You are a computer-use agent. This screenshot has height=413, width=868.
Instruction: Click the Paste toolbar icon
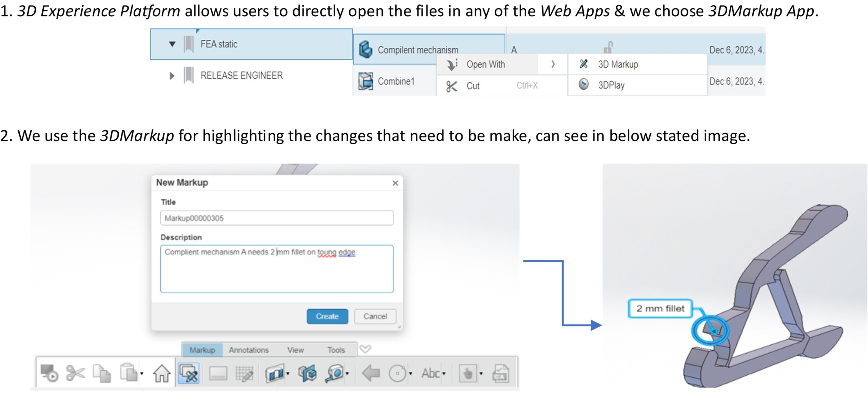128,373
